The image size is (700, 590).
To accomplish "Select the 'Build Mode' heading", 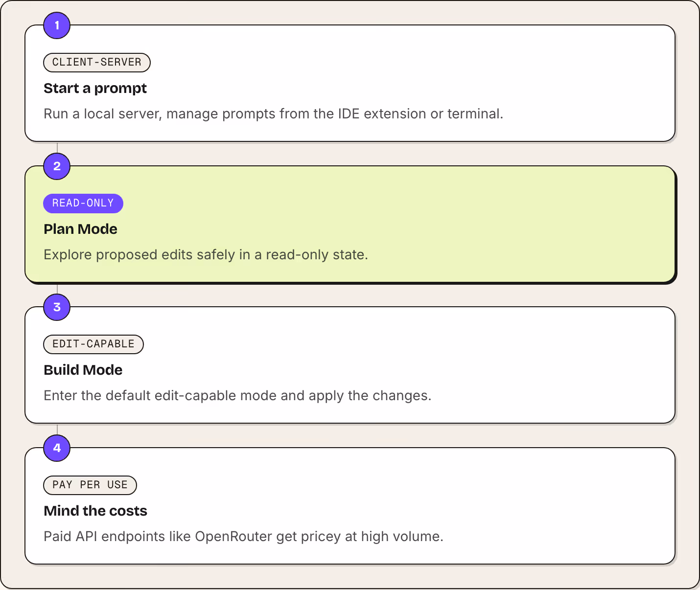I will (83, 370).
